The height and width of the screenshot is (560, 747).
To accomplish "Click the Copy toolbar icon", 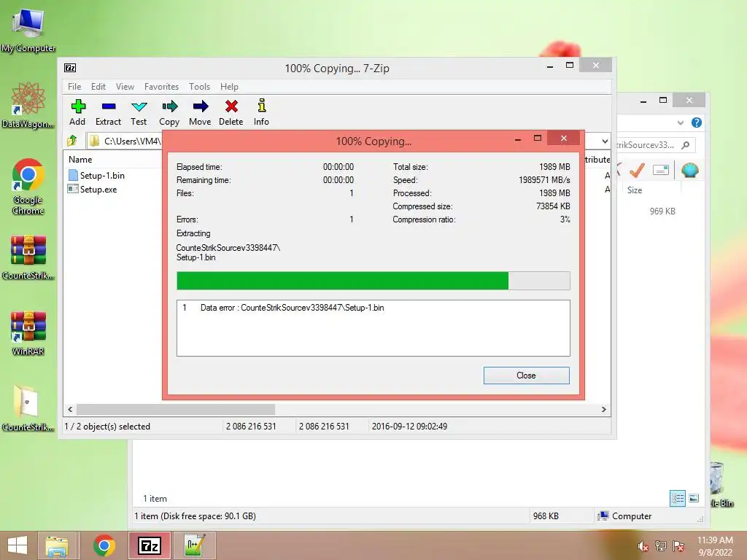I will point(169,106).
